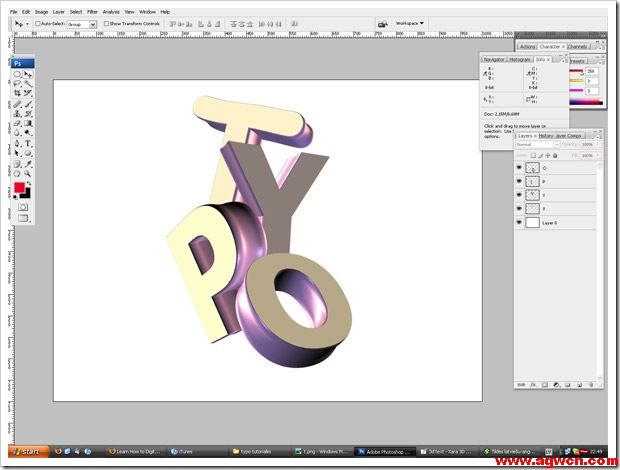Select the O layer thumbnail
This screenshot has width=620, height=470.
tap(533, 168)
